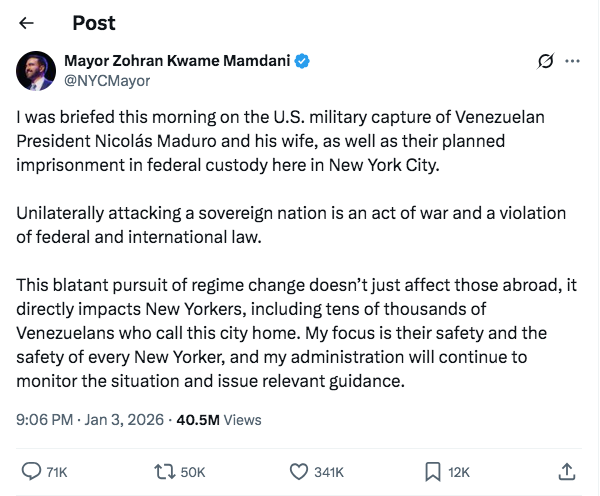This screenshot has width=600, height=496.
Task: Bookmark this post
Action: pos(433,470)
